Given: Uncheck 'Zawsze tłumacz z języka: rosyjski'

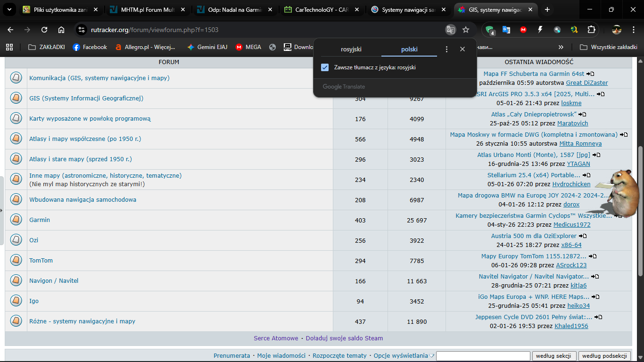Looking at the screenshot, I should coord(325,67).
